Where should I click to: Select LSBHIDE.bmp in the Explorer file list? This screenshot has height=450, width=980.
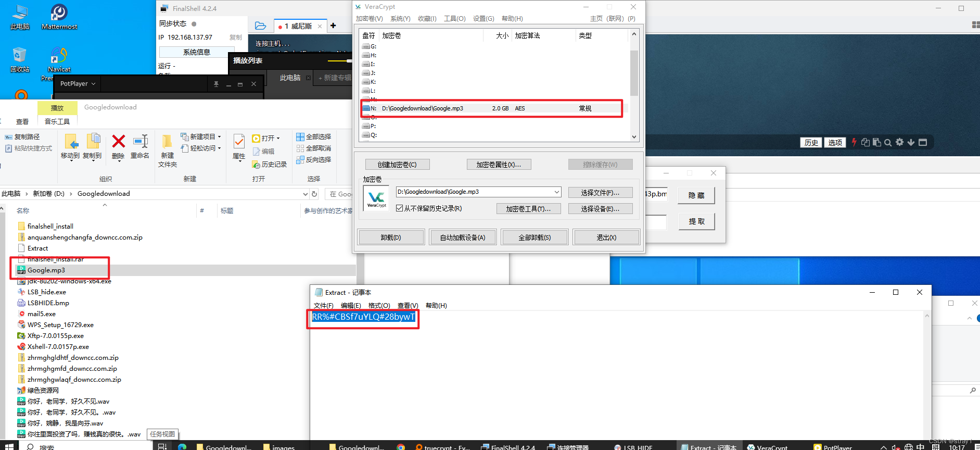pyautogui.click(x=48, y=303)
